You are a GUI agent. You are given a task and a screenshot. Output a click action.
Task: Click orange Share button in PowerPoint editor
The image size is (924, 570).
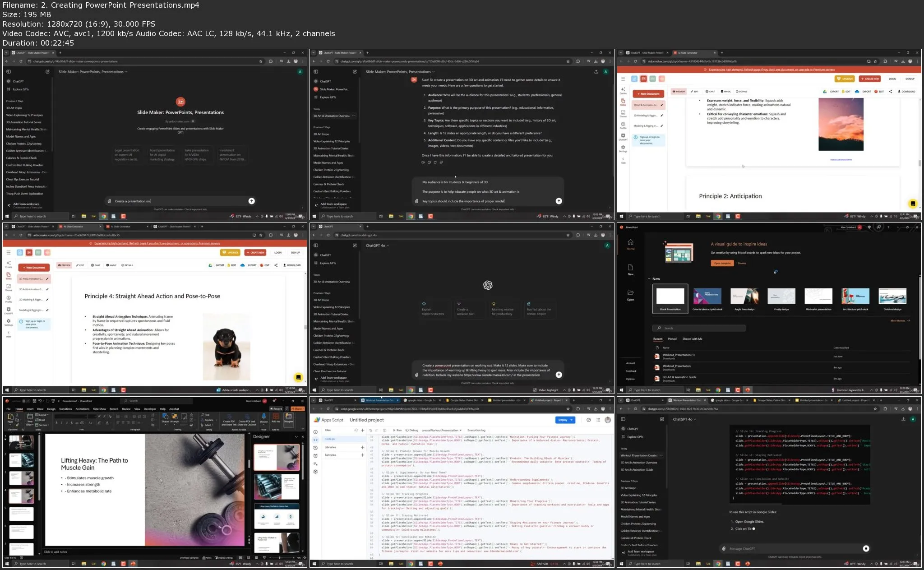tap(298, 409)
